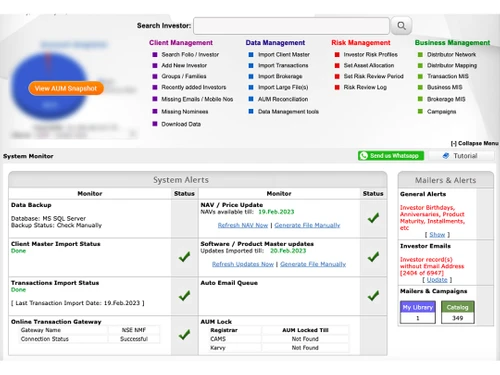500x375 pixels.
Task: Open AUM Reconciliation
Action: pyautogui.click(x=283, y=99)
